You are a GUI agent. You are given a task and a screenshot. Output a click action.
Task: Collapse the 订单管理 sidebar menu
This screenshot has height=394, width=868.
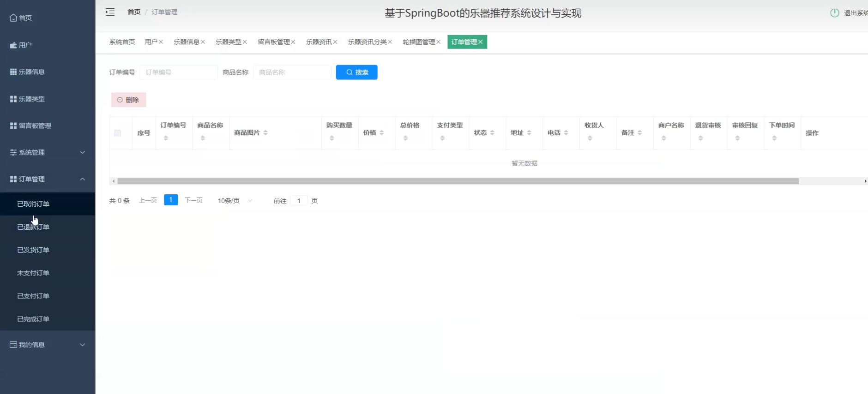48,179
